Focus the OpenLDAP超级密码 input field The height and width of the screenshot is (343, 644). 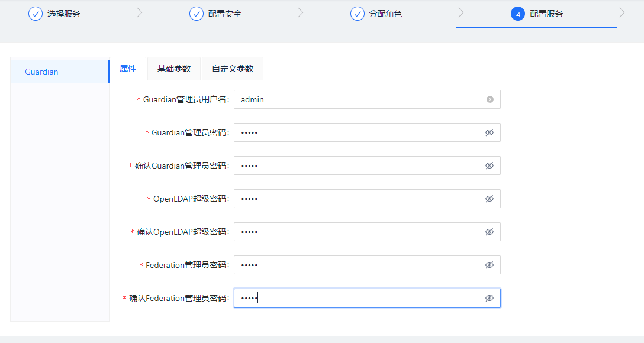click(367, 199)
